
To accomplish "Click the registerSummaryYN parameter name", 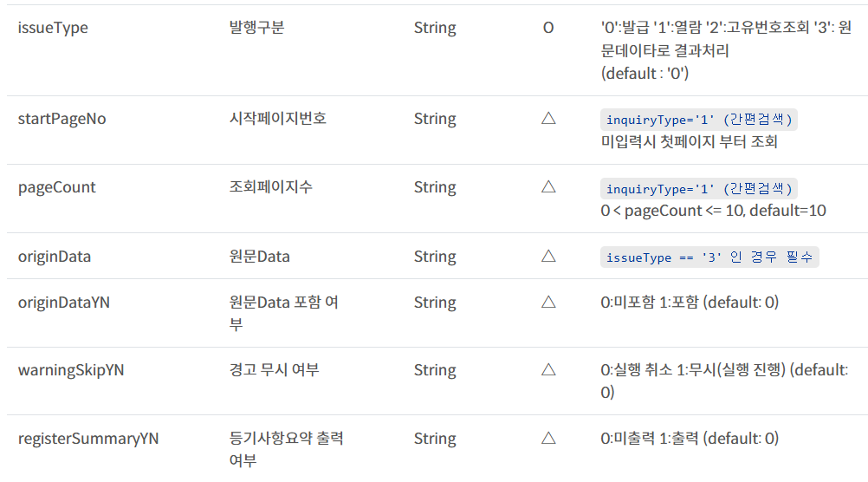I will click(x=88, y=439).
